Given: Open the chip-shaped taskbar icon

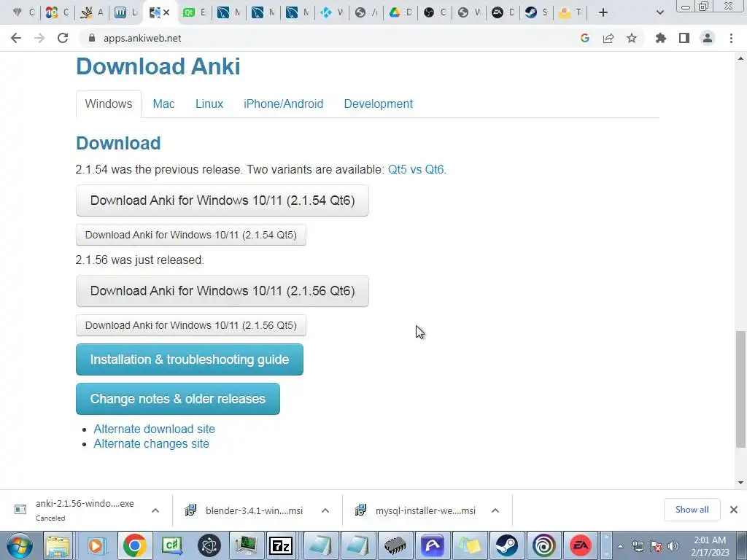Looking at the screenshot, I should (x=395, y=545).
